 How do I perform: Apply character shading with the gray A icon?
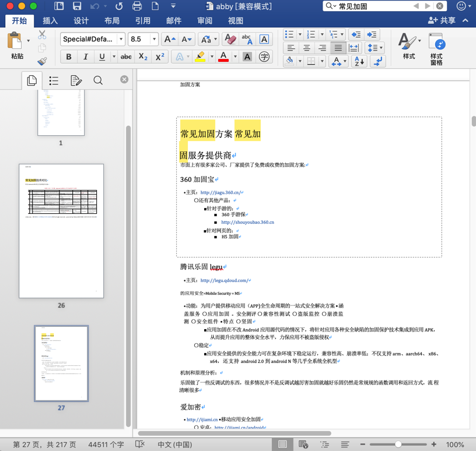247,57
